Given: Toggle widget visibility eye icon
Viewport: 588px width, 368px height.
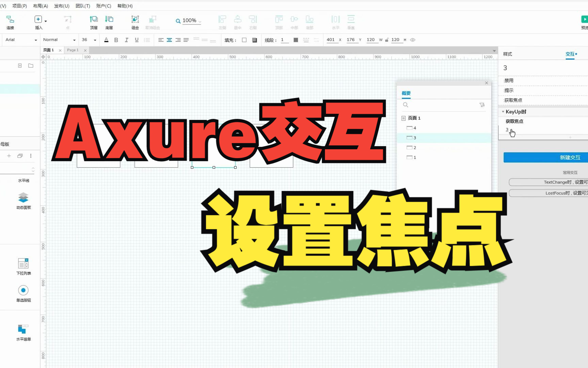Looking at the screenshot, I should pyautogui.click(x=413, y=40).
